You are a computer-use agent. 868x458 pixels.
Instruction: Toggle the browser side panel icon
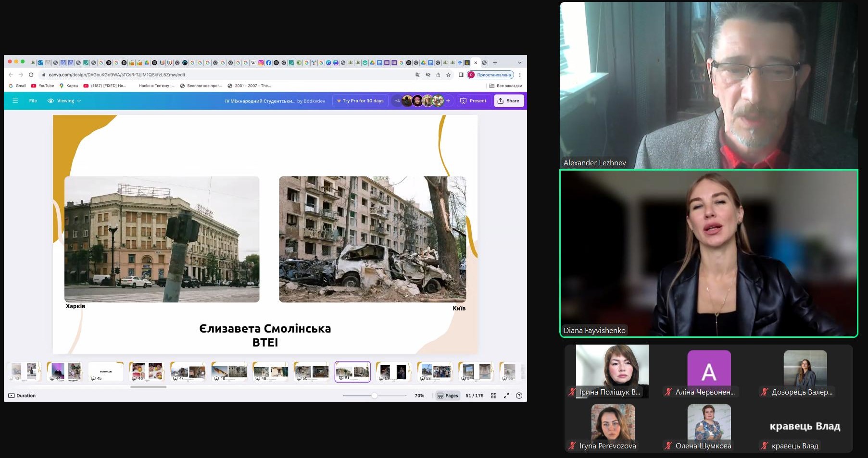click(461, 75)
